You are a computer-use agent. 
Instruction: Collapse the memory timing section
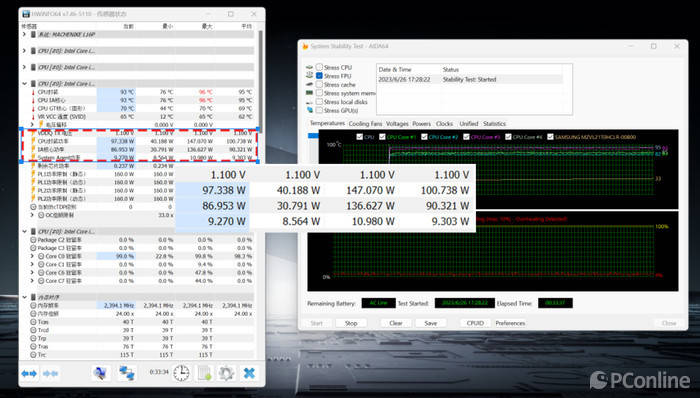(25, 297)
